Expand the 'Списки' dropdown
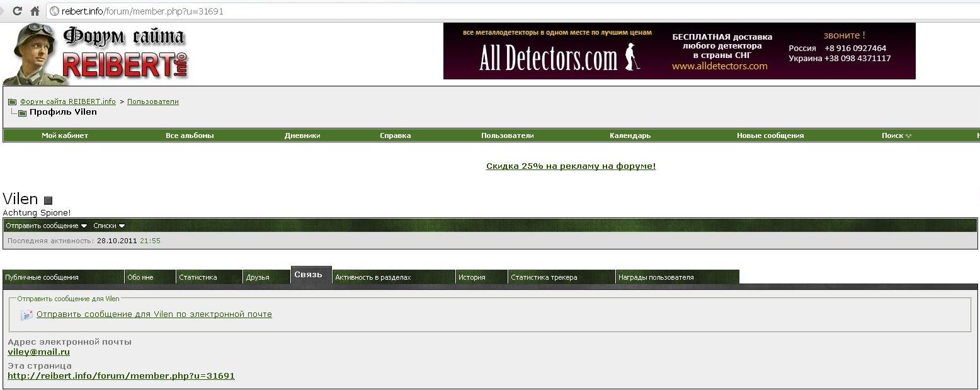This screenshot has width=980, height=390. [109, 226]
